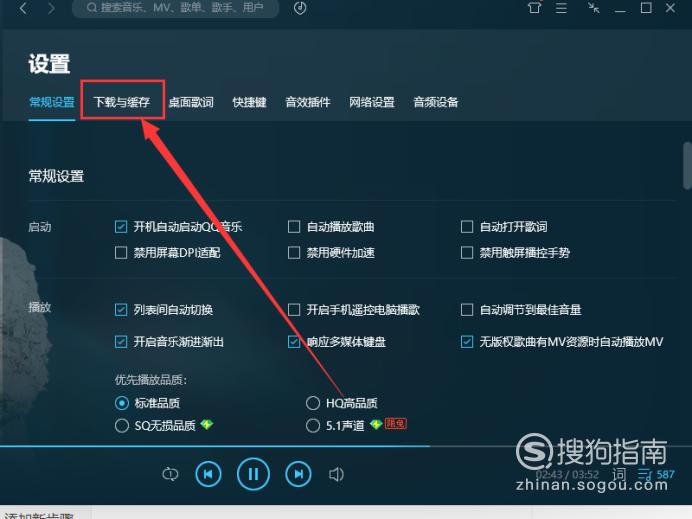Open the play queue showing 587

click(x=656, y=475)
